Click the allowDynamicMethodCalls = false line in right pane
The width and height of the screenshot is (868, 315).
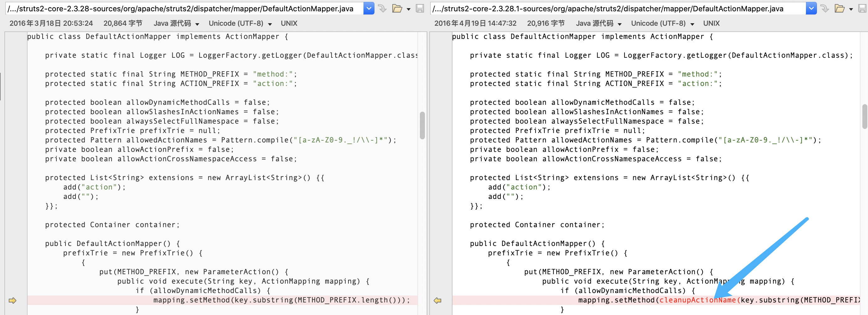tap(583, 103)
